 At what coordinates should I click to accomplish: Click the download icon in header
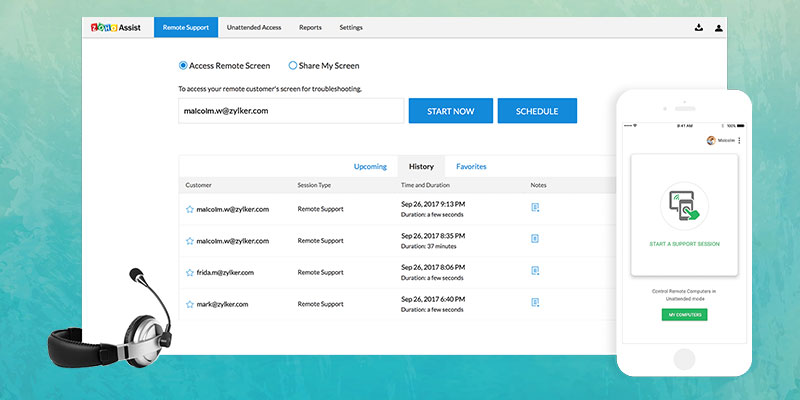point(697,28)
